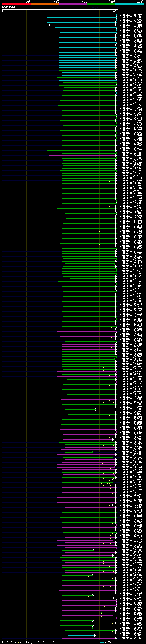146x644 pixels.
Task: Select the UniRef100_Q116D9 label
Action: 131,188
